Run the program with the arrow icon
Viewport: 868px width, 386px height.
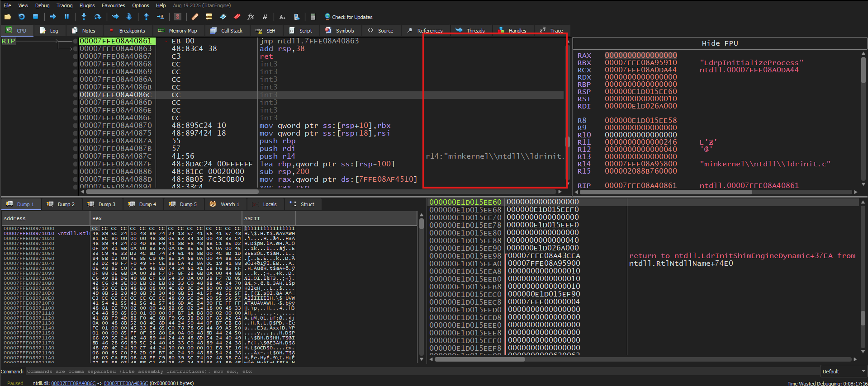[53, 17]
